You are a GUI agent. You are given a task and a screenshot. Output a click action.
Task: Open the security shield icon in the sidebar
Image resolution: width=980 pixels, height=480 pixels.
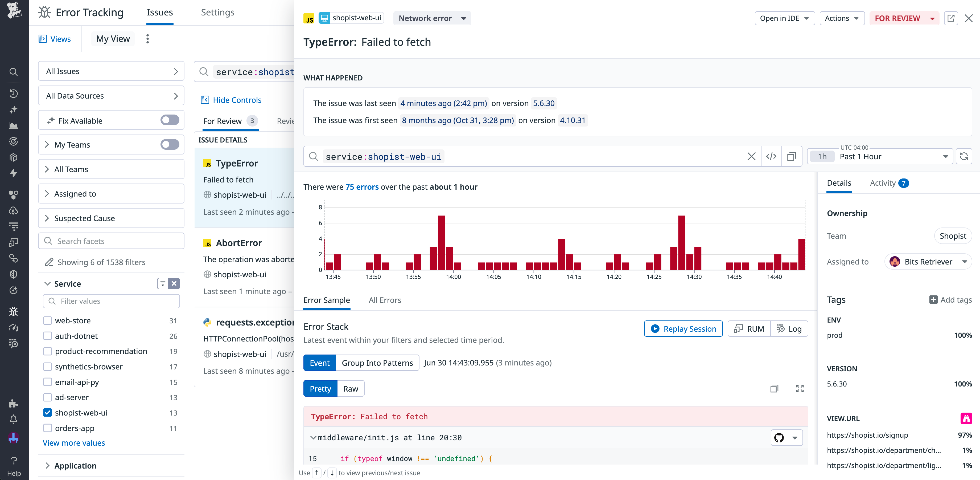(x=14, y=274)
